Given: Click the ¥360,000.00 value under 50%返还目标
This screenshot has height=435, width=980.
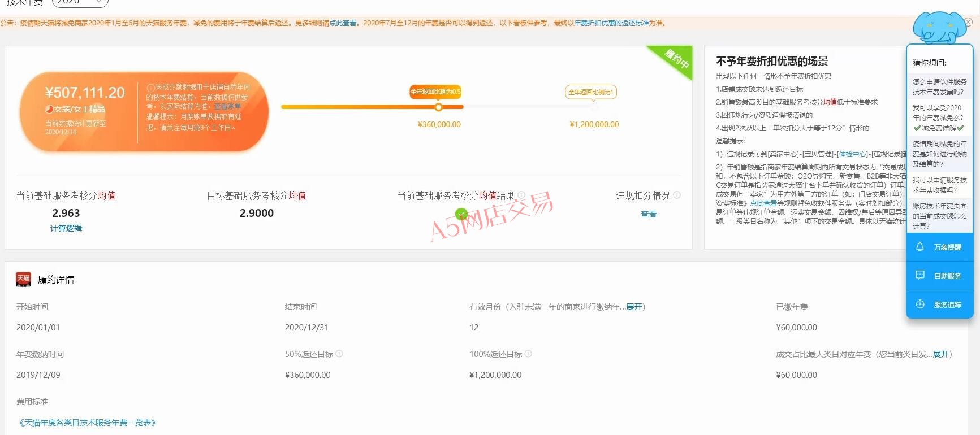Looking at the screenshot, I should click(308, 375).
